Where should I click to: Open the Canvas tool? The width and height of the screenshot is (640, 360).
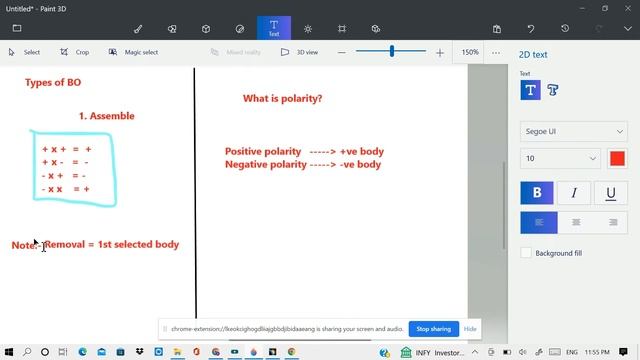point(342,29)
